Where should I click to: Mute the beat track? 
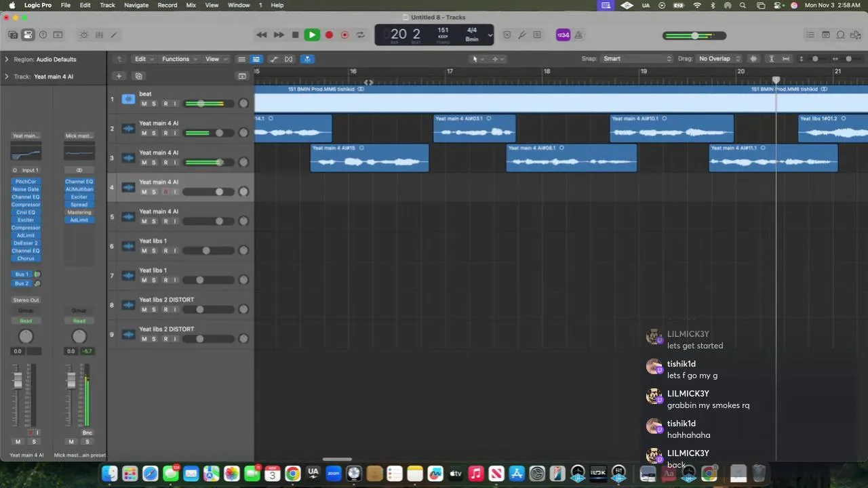(x=144, y=104)
